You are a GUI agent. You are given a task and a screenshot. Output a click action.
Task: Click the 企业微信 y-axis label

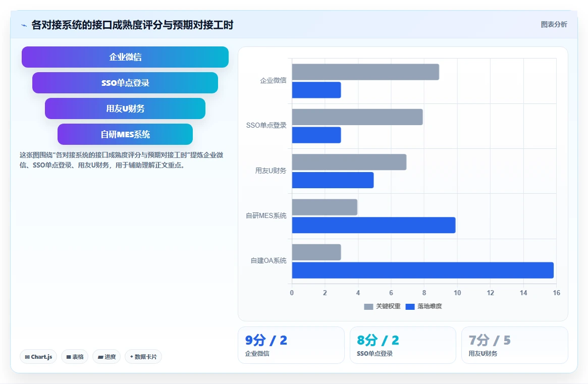coord(273,80)
